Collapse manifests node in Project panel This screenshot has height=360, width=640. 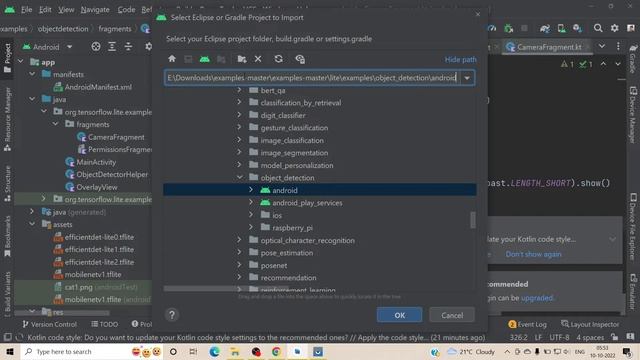32,74
